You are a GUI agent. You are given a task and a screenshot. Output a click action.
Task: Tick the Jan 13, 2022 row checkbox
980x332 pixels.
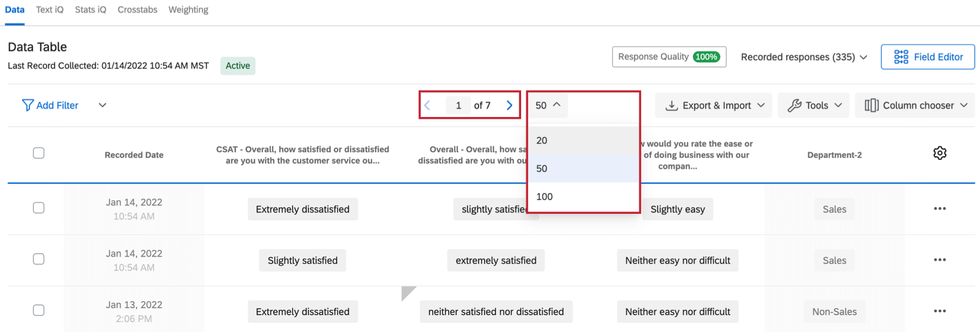coord(39,311)
